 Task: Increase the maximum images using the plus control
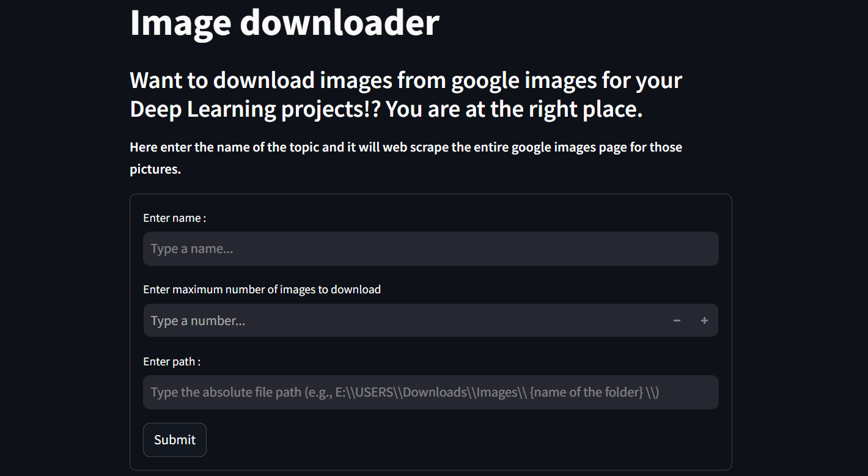click(704, 320)
